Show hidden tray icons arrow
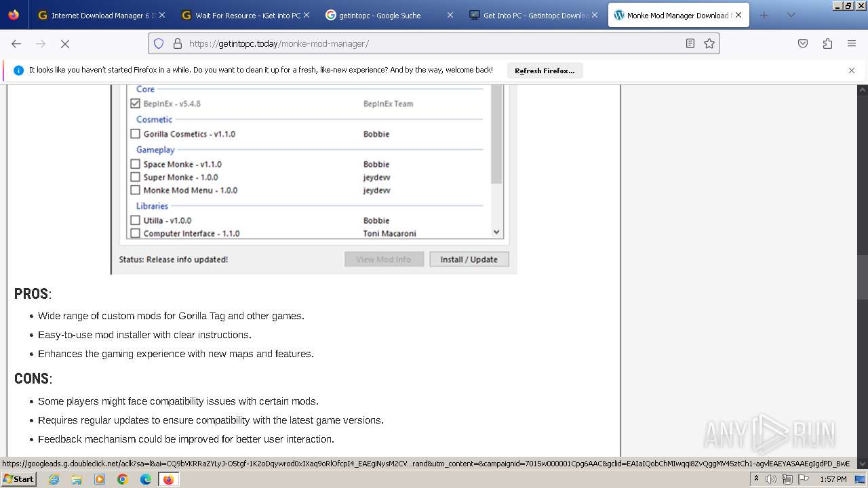 (756, 479)
